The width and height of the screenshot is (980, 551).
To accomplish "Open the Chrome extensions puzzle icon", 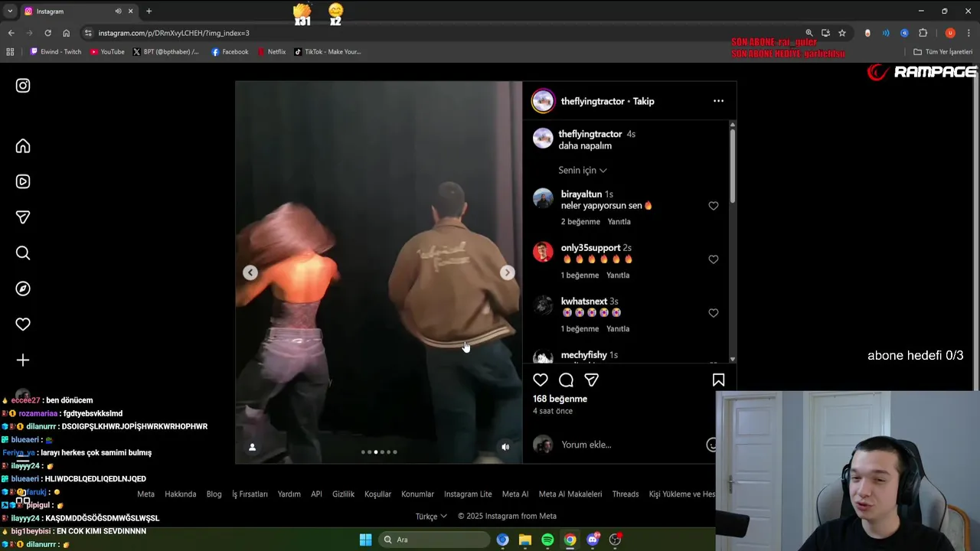I will click(923, 33).
